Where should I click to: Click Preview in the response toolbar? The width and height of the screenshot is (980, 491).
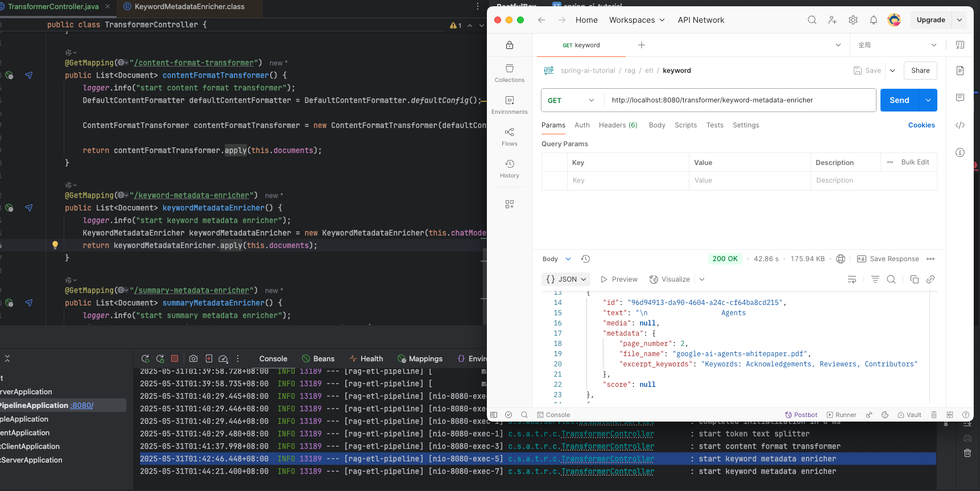pos(619,279)
